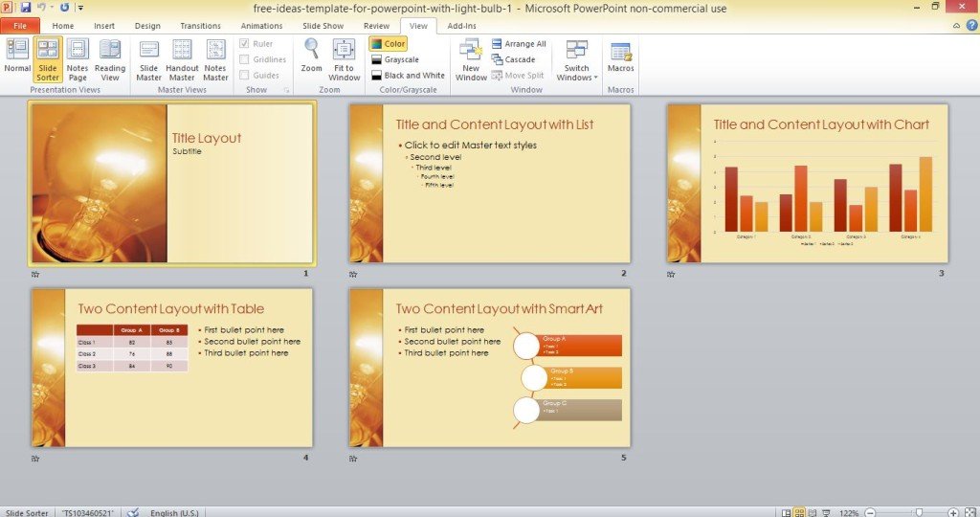Switch to Normal presentation view in ribbon

point(17,56)
